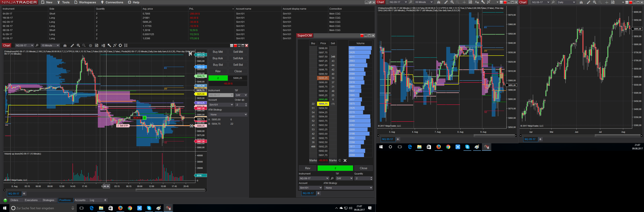Open the New menu
Viewport: 644px width, 212px height.
coord(47,2)
